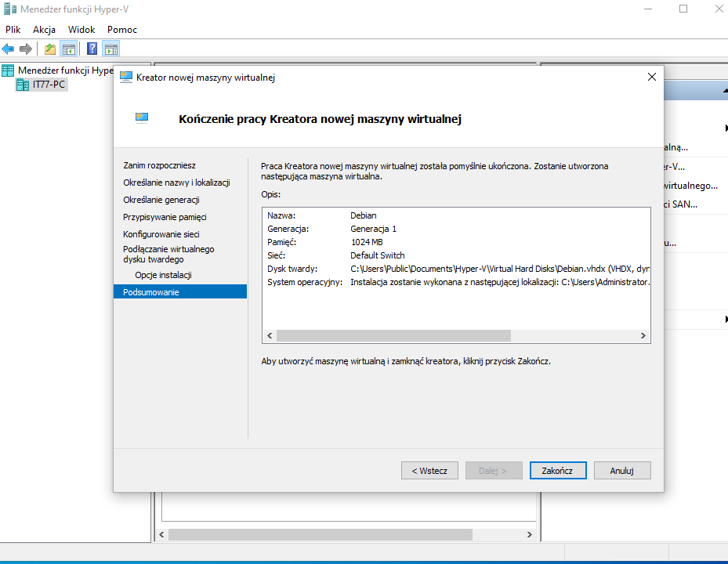
Task: Click the blue Back arrow in toolbar
Action: 9,49
